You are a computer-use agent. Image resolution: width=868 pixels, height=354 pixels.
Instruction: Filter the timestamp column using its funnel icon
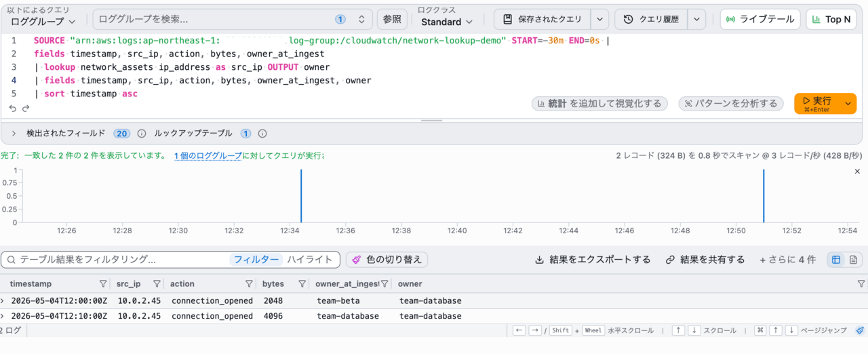(103, 284)
